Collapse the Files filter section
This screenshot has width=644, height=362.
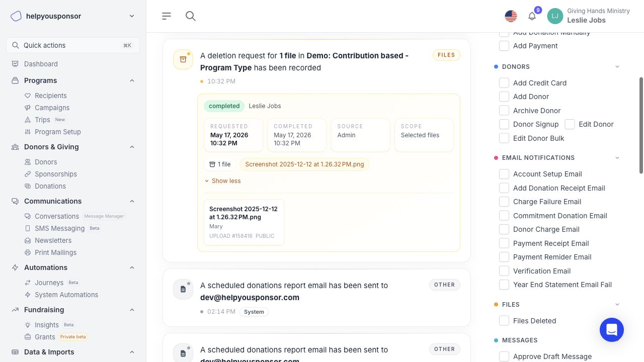[x=617, y=305]
